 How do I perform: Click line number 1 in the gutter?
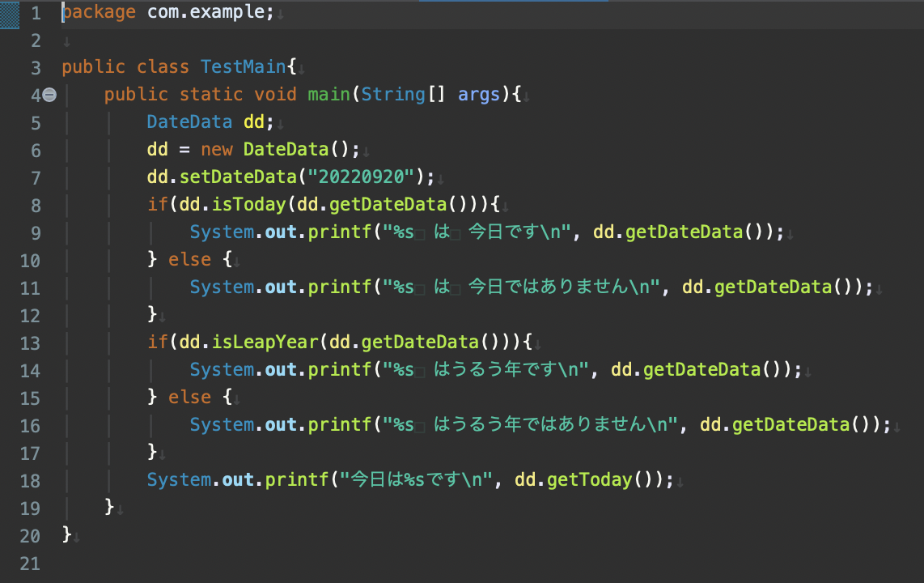pyautogui.click(x=36, y=13)
